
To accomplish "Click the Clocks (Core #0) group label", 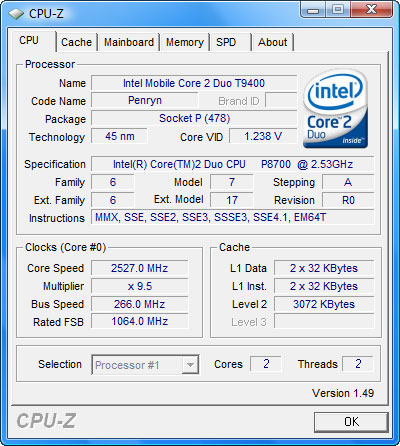I will click(x=66, y=247).
